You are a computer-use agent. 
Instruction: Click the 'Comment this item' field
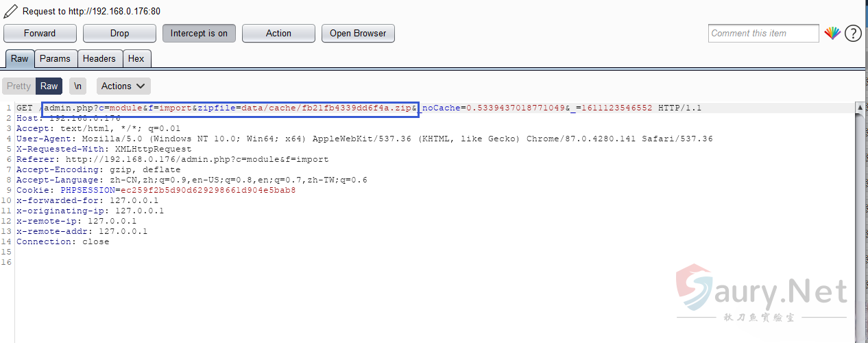click(763, 33)
